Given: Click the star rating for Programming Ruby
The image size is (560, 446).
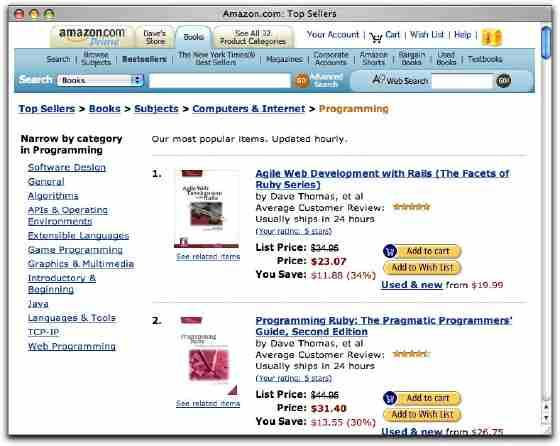Looking at the screenshot, I should (411, 354).
